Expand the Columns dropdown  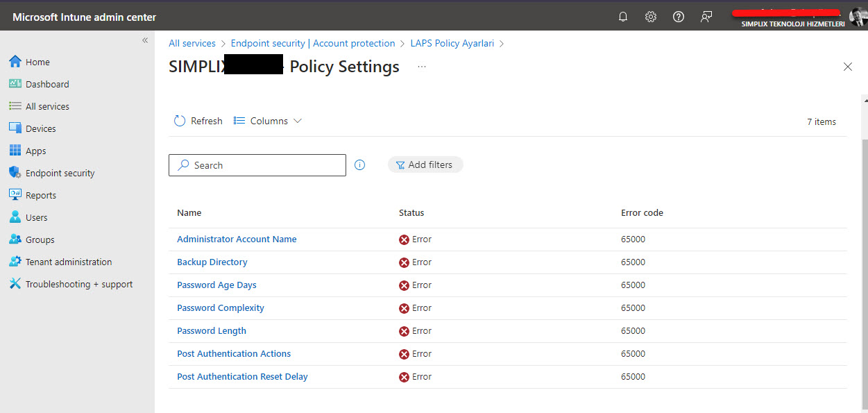[269, 121]
